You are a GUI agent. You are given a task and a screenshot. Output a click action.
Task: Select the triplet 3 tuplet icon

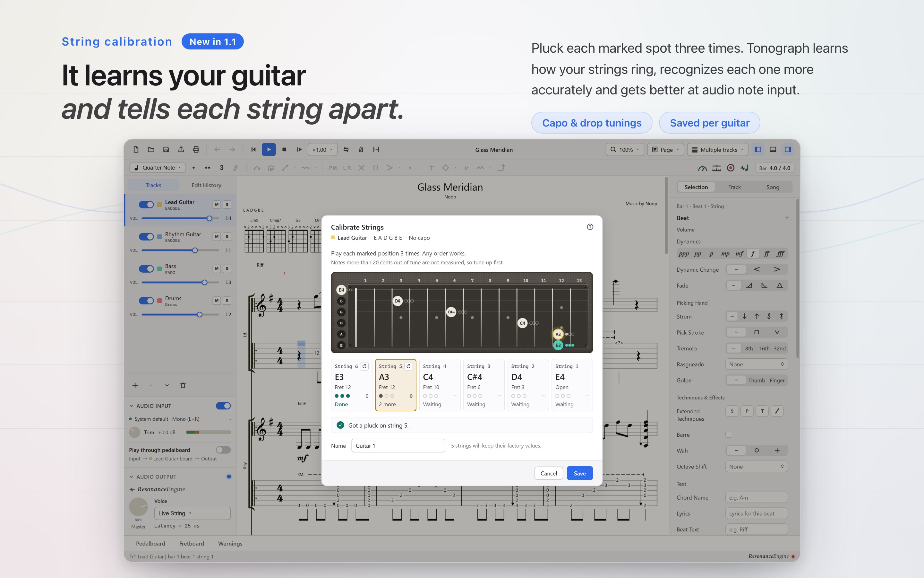[x=221, y=167]
